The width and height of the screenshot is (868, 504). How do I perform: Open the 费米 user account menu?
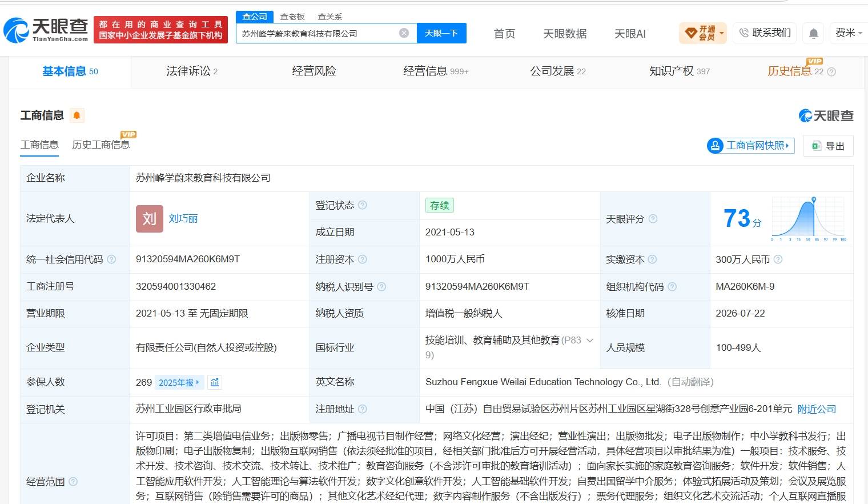(849, 33)
